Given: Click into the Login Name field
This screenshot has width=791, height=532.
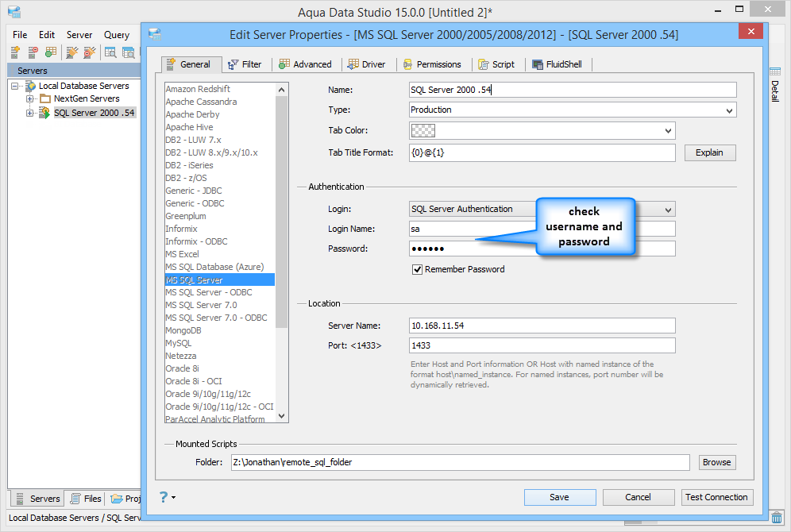Looking at the screenshot, I should [x=542, y=229].
